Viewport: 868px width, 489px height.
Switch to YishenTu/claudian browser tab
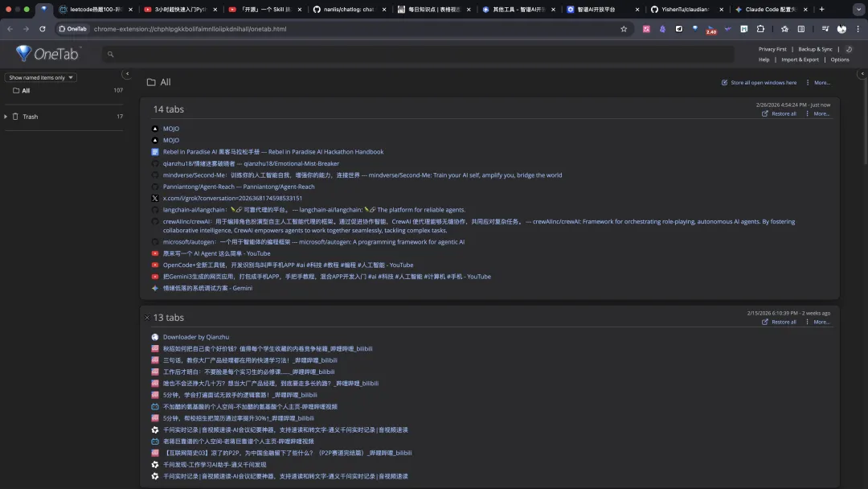coord(686,10)
